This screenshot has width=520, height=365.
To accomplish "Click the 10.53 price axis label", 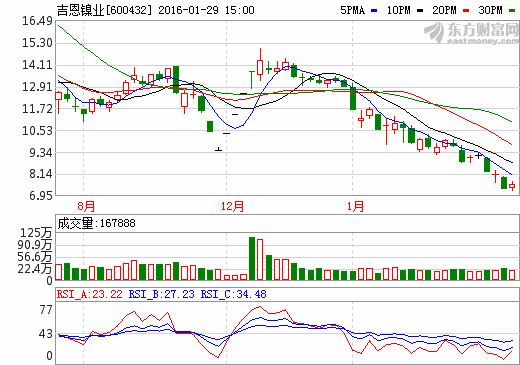I will click(37, 131).
